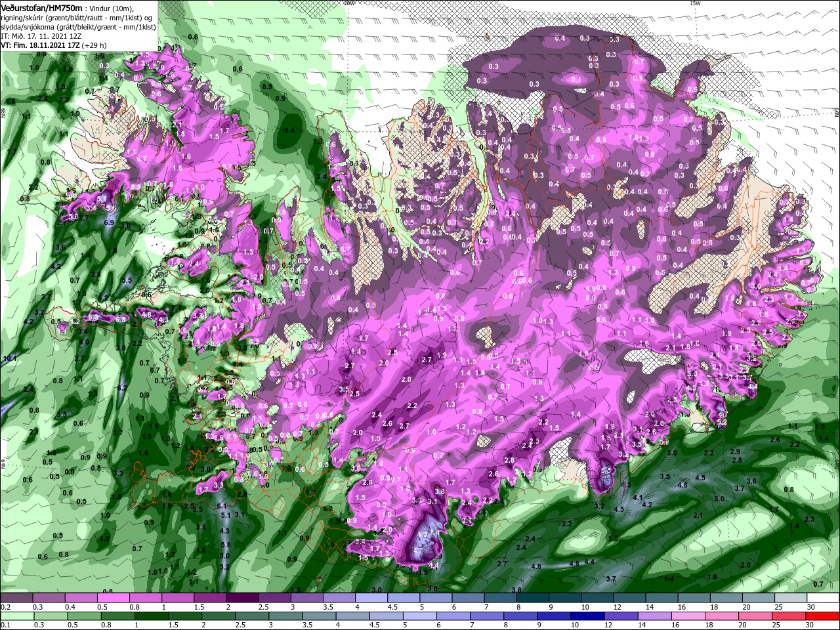Click the 5.8 precipitation value on the map
The image size is (840, 630).
click(225, 545)
